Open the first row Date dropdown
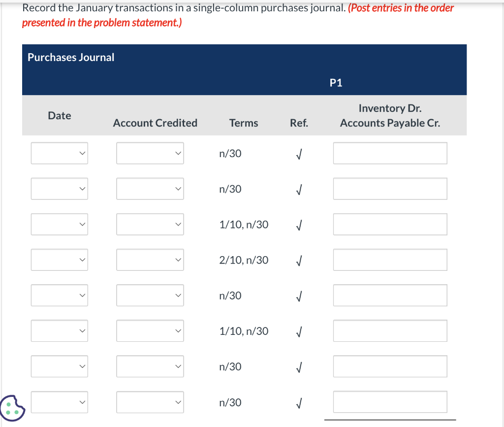Image resolution: width=504 pixels, height=427 pixels. click(59, 153)
